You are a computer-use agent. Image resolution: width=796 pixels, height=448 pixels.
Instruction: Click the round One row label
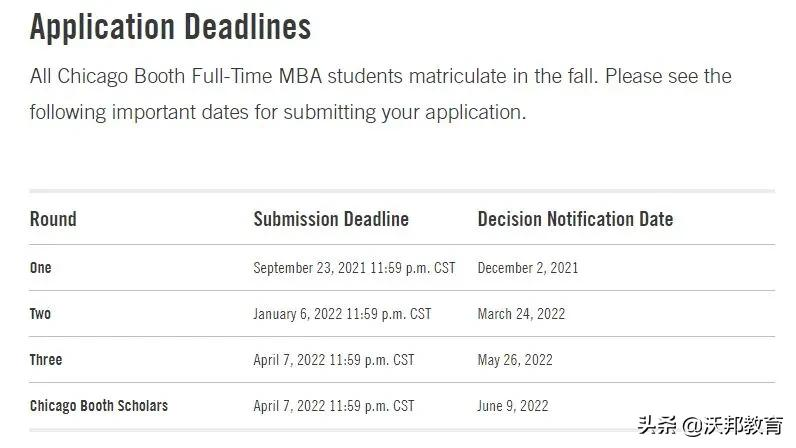point(41,268)
